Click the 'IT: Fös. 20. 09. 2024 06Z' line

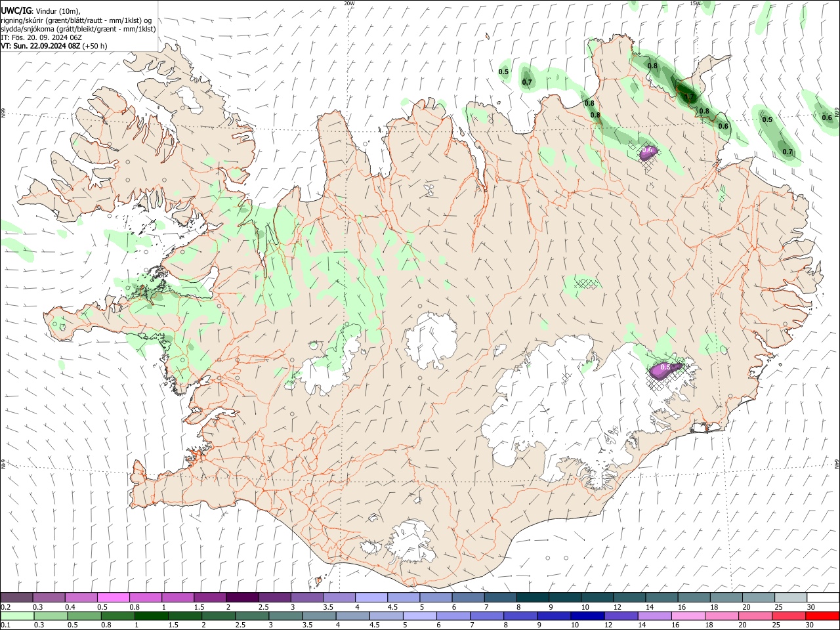point(41,37)
